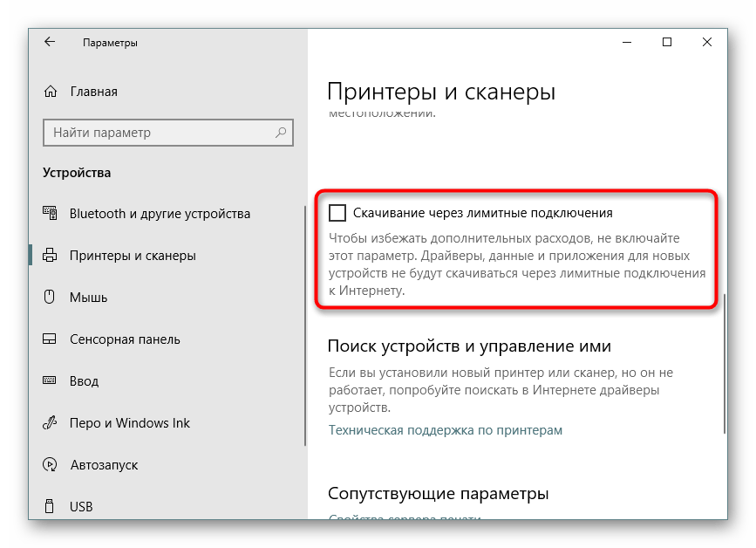Click in Найти параметр search field
Viewport: 756px width, 548px height.
click(168, 133)
